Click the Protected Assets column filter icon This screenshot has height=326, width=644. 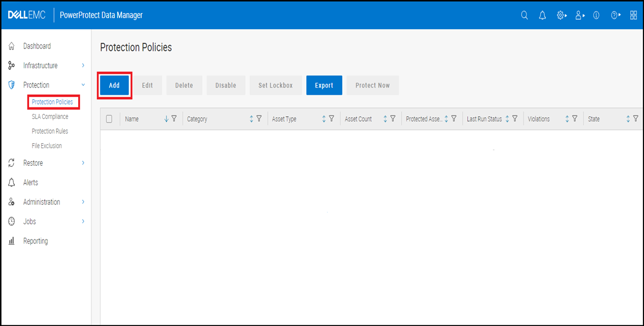[454, 118]
